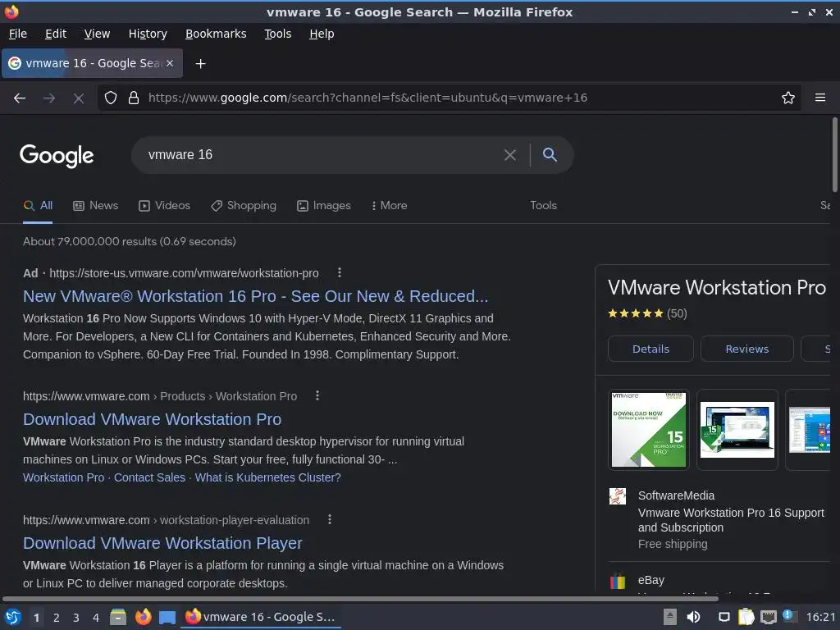This screenshot has height=630, width=840.
Task: Open the laptop screenshot product thumbnail
Action: pyautogui.click(x=737, y=430)
